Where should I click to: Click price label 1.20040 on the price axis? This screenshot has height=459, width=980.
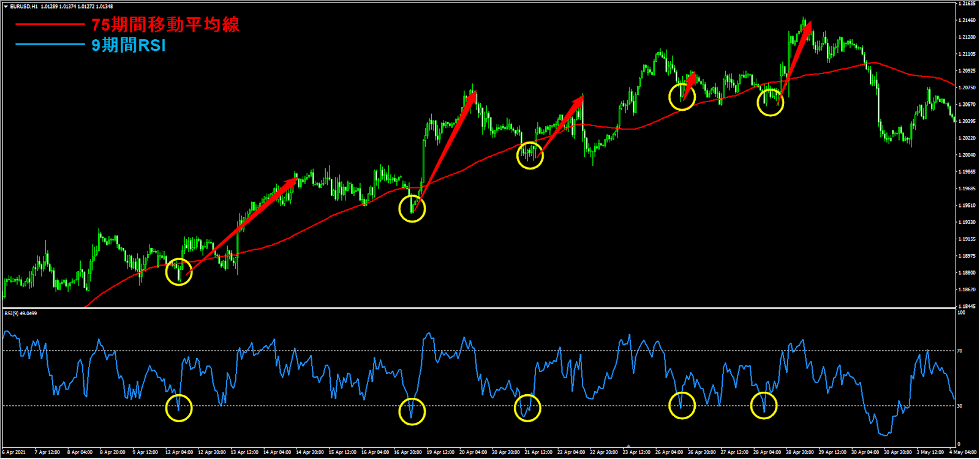tap(967, 155)
